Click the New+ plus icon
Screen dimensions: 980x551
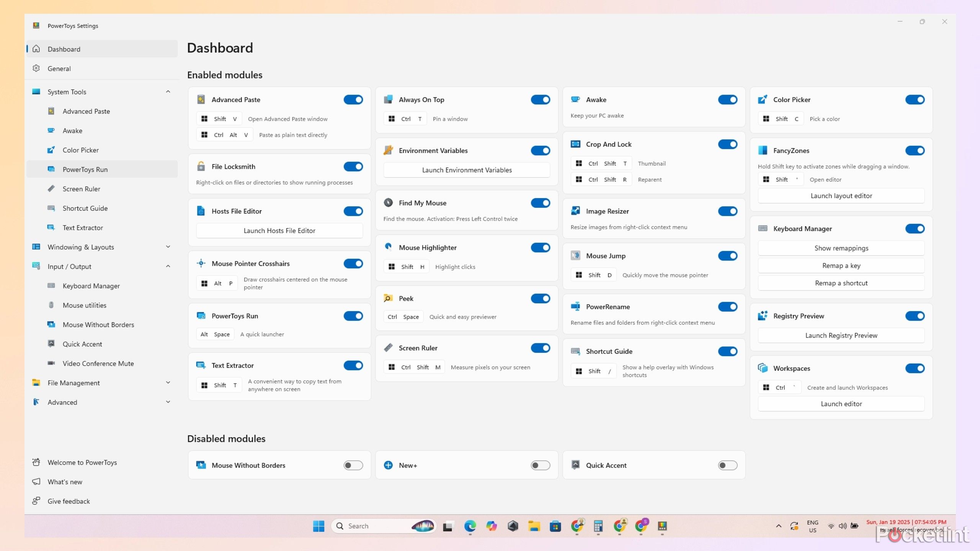pos(388,465)
